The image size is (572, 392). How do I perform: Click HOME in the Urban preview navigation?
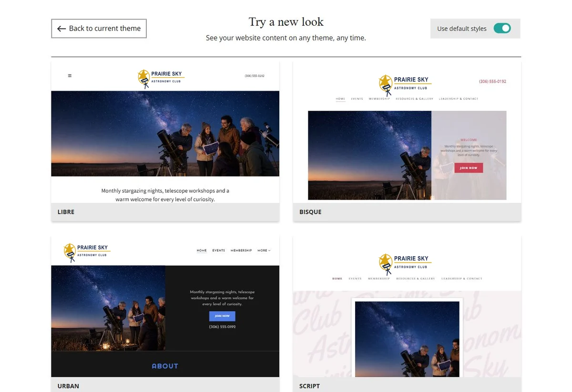pyautogui.click(x=202, y=251)
